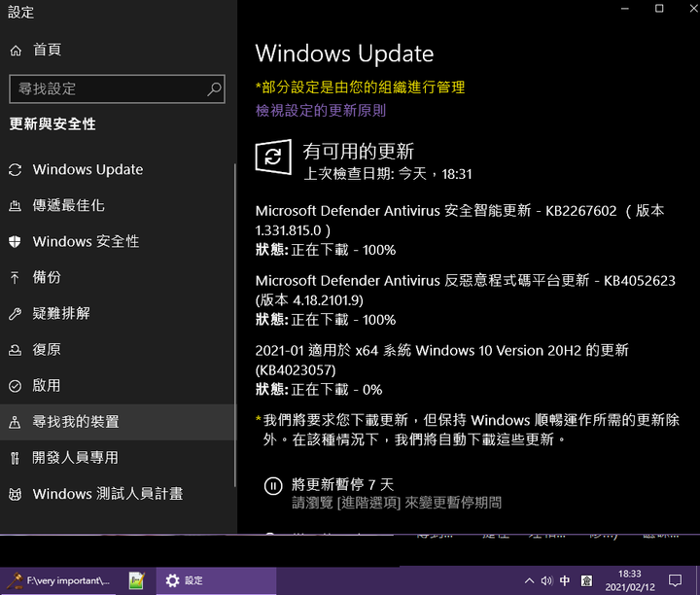
Task: Open 傳遞最佳化 settings
Action: (68, 206)
